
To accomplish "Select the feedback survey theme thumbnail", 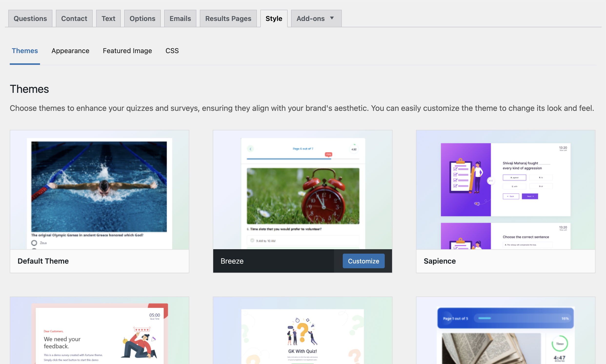I will [99, 331].
